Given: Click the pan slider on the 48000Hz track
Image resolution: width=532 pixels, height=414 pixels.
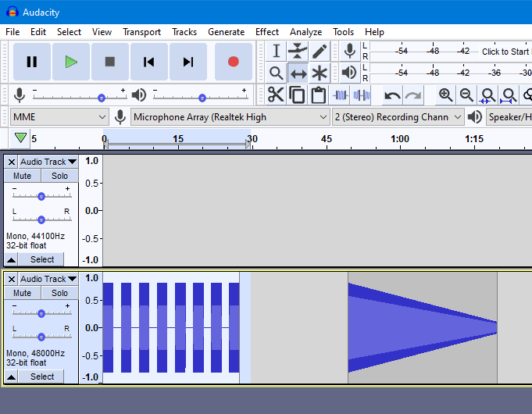Looking at the screenshot, I should coord(41,337).
